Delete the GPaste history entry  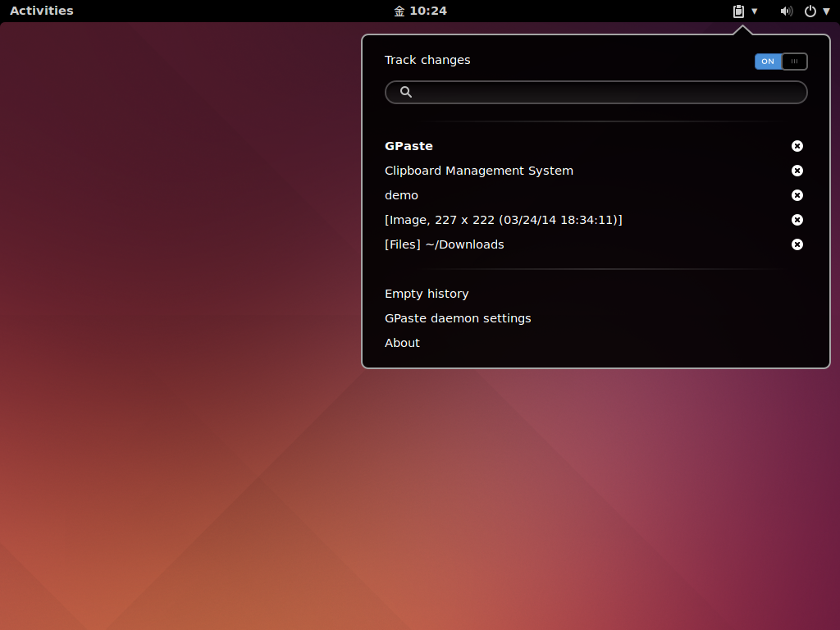pos(797,146)
